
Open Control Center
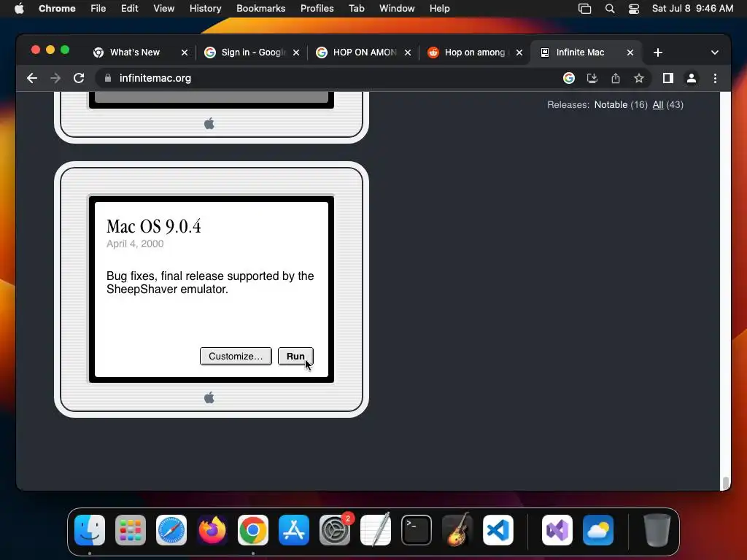[634, 9]
